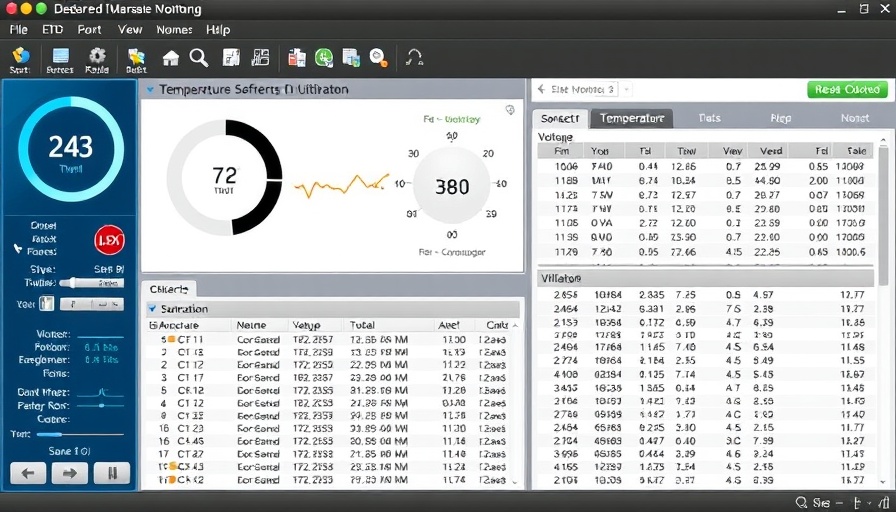Click the green circular toolbar icon
Image resolution: width=896 pixels, height=512 pixels.
pyautogui.click(x=324, y=58)
